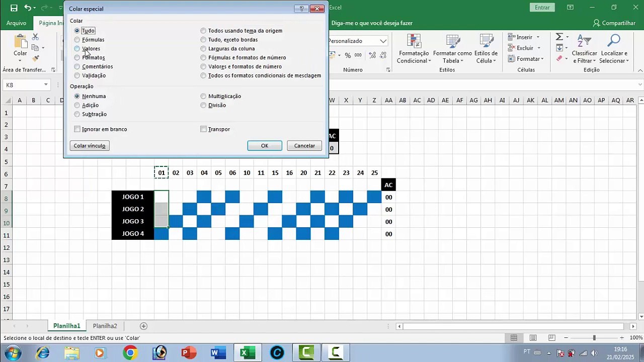Click the Entrar sign-in button

(x=542, y=8)
